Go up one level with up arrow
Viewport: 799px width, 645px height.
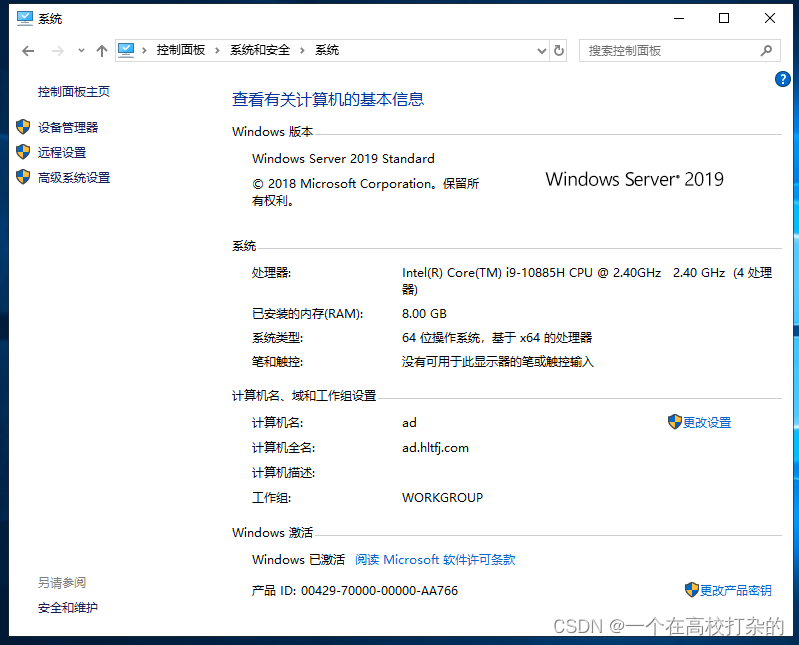(x=102, y=50)
